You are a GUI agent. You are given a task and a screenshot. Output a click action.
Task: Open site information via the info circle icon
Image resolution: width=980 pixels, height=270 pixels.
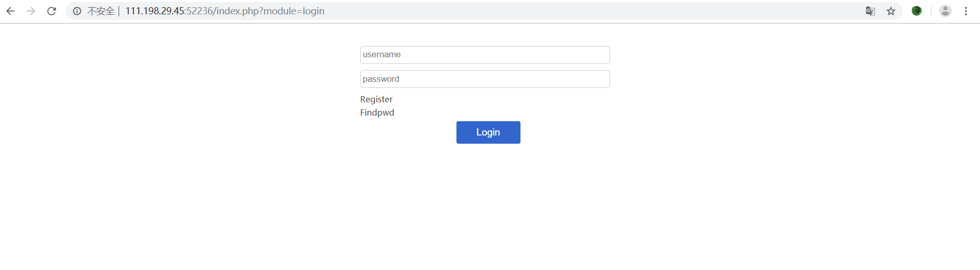click(77, 11)
